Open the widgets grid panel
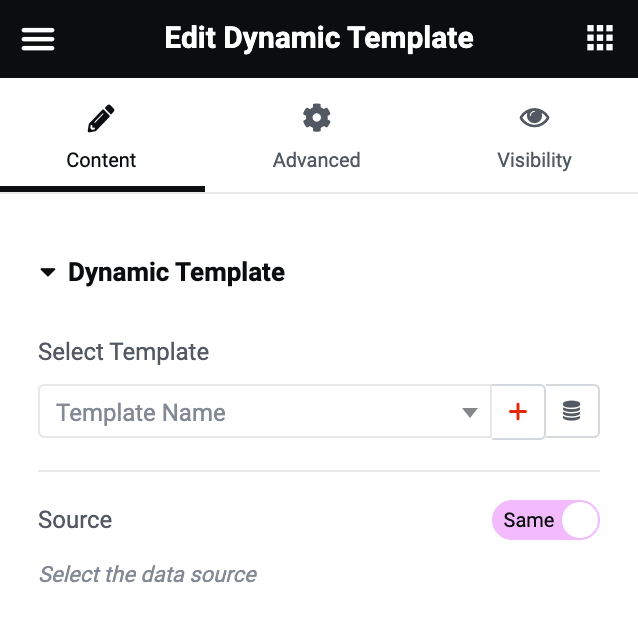Viewport: 638px width, 628px height. tap(599, 39)
